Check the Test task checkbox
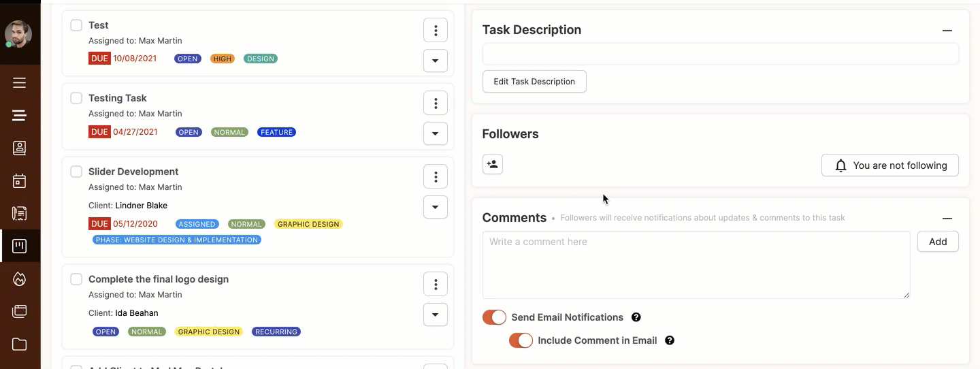The height and width of the screenshot is (369, 980). pos(76,25)
